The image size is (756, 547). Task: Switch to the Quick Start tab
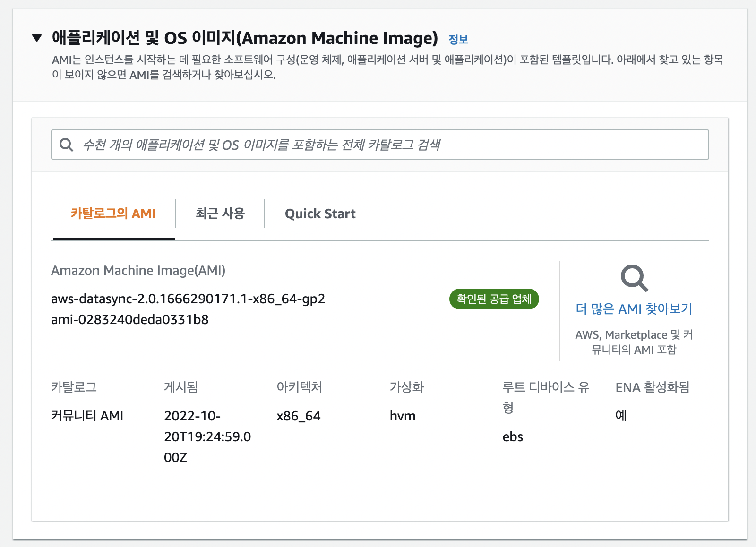(x=320, y=214)
